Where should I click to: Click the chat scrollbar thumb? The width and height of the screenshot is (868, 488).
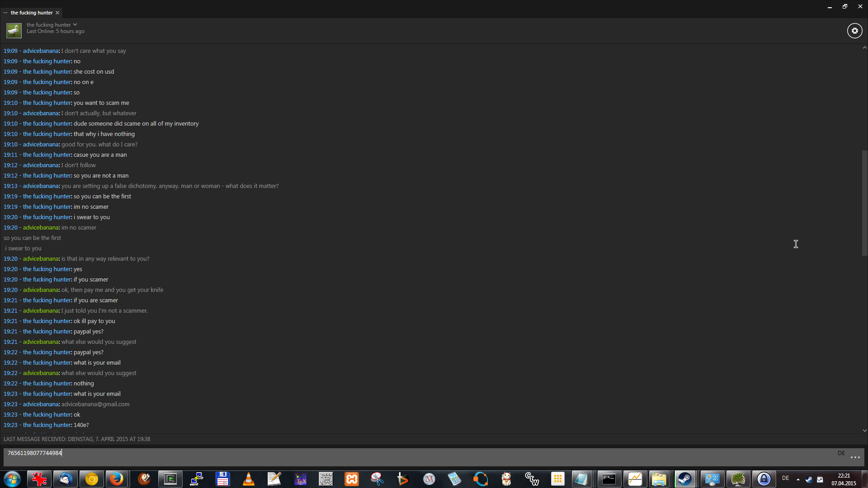click(864, 203)
